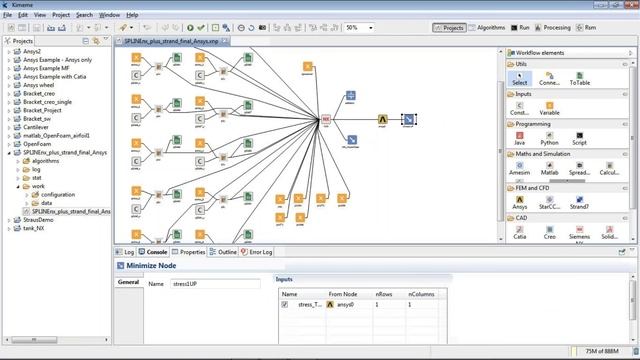Image resolution: width=640 pixels, height=360 pixels.
Task: Expand the OpenFoam project node
Action: pyautogui.click(x=9, y=144)
